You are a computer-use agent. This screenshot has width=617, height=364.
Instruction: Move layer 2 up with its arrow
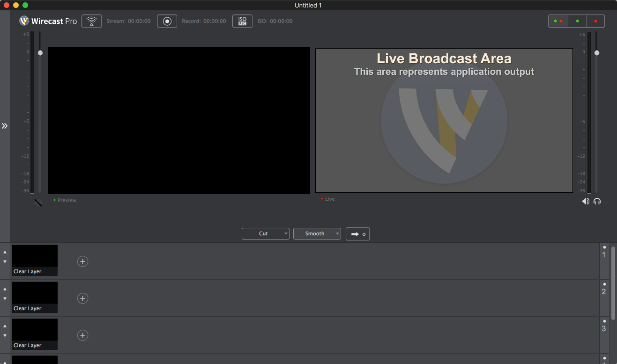click(5, 289)
